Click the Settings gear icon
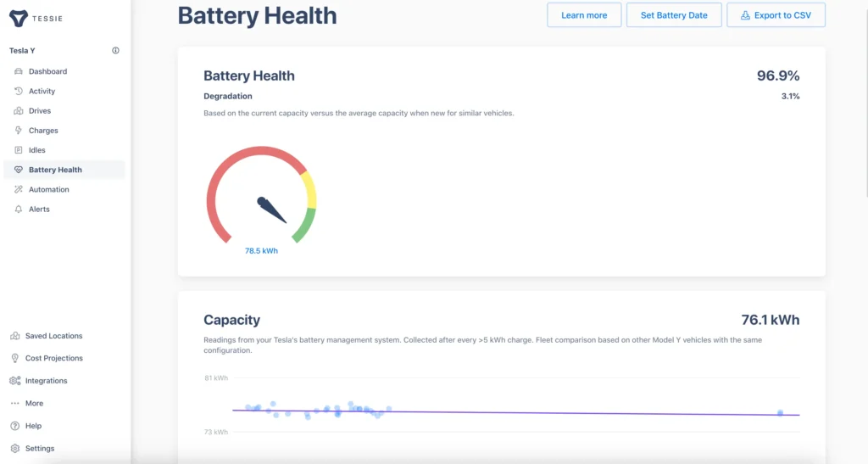Image resolution: width=868 pixels, height=464 pixels. [x=14, y=448]
